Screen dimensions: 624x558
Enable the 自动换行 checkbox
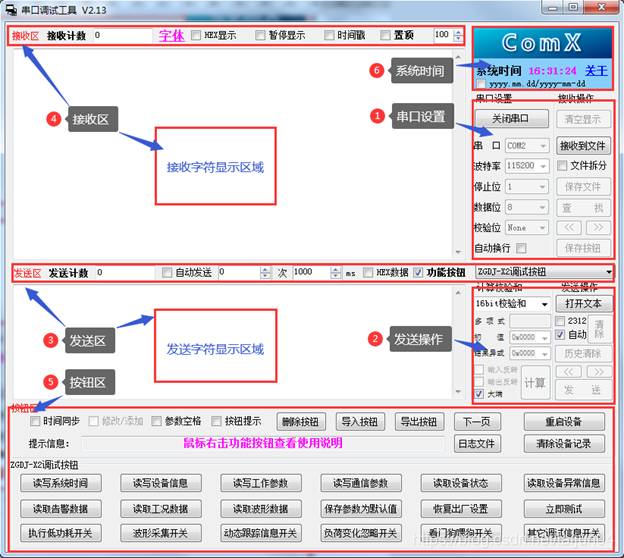pos(521,248)
